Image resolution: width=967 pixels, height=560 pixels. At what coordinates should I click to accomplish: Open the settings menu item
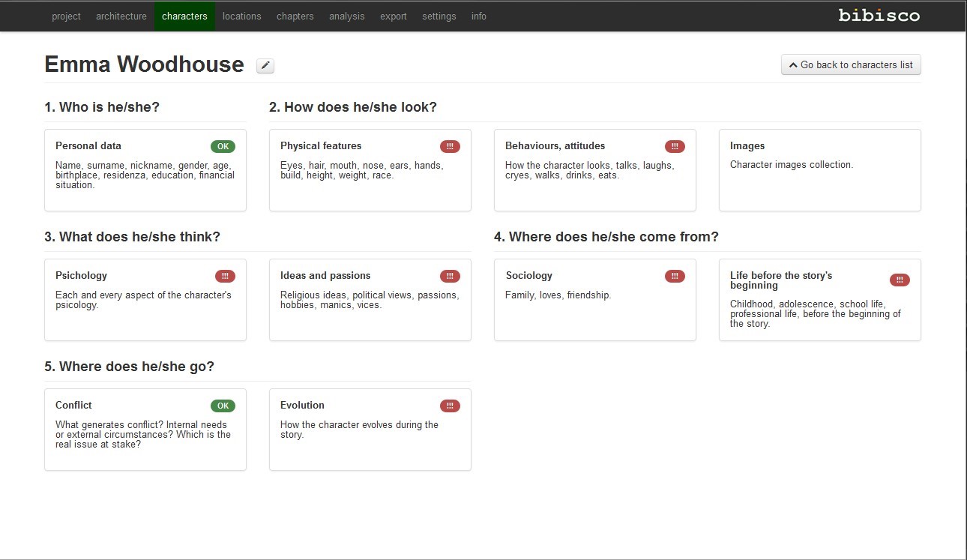pyautogui.click(x=439, y=16)
